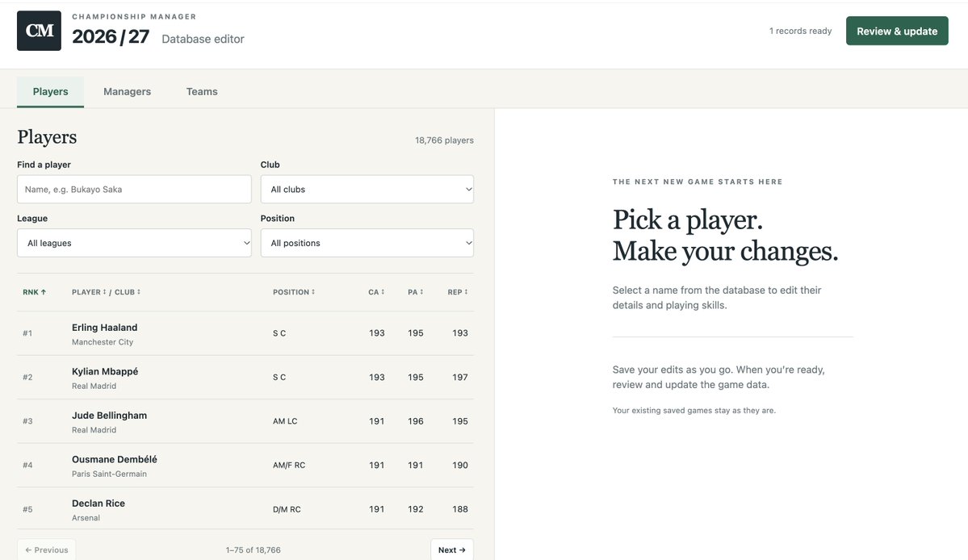Click 'AM/F RC' position cell
968x560 pixels.
(289, 466)
